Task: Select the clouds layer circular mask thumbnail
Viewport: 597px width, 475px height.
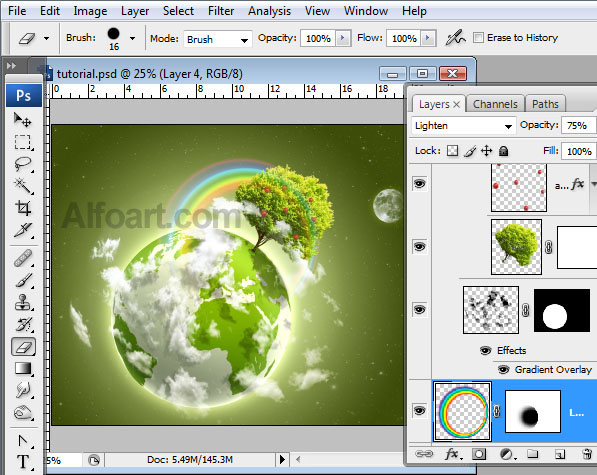Action: (562, 310)
